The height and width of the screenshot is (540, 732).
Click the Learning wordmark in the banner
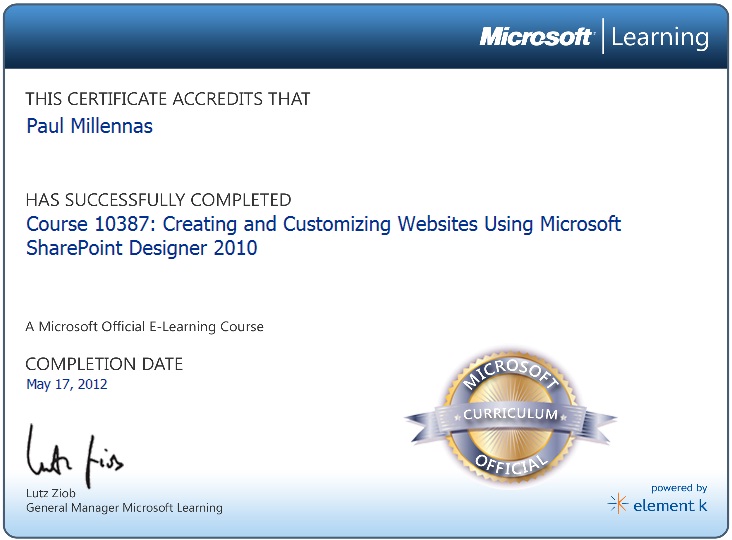[x=660, y=38]
